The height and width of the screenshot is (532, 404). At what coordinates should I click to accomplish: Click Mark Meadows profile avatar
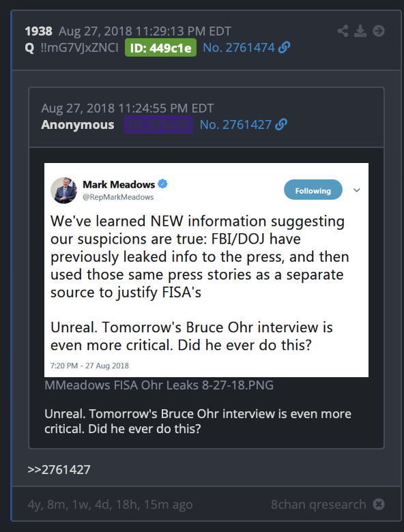click(x=63, y=190)
